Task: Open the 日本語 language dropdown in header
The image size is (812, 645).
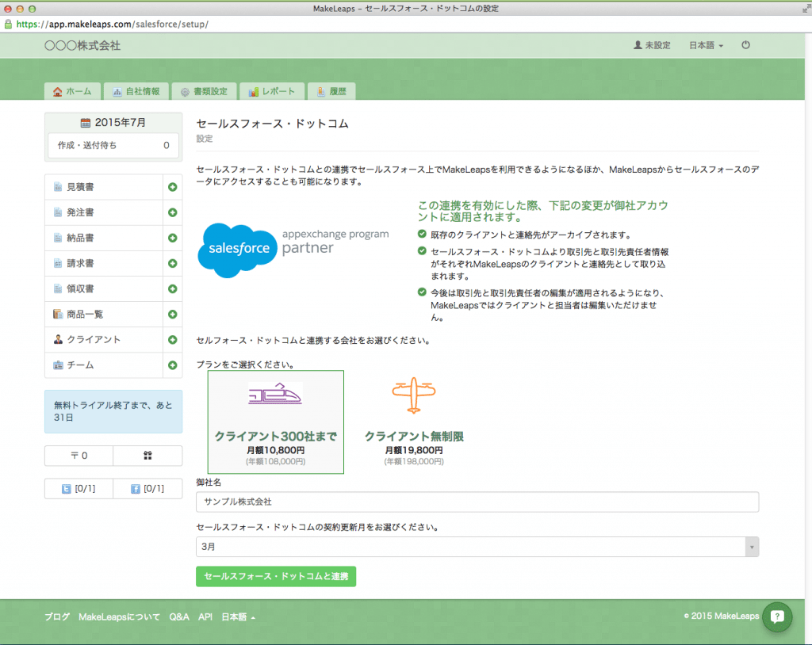Action: [x=706, y=45]
